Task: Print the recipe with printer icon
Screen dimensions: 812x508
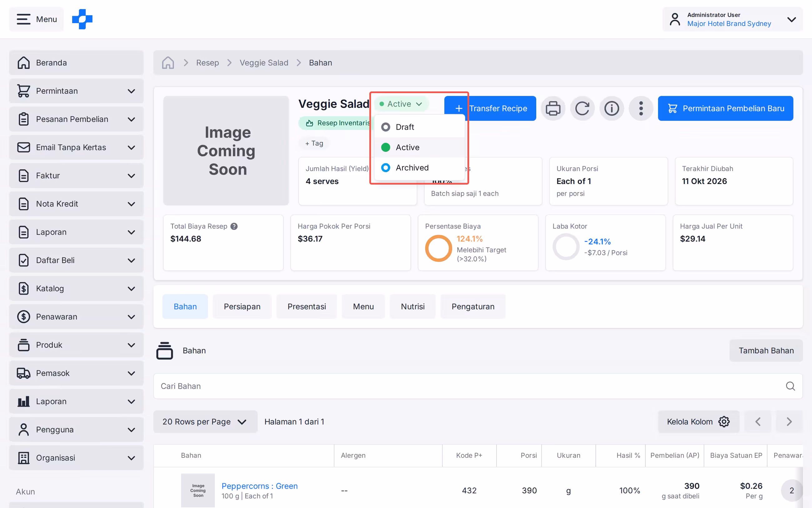Action: click(x=553, y=108)
